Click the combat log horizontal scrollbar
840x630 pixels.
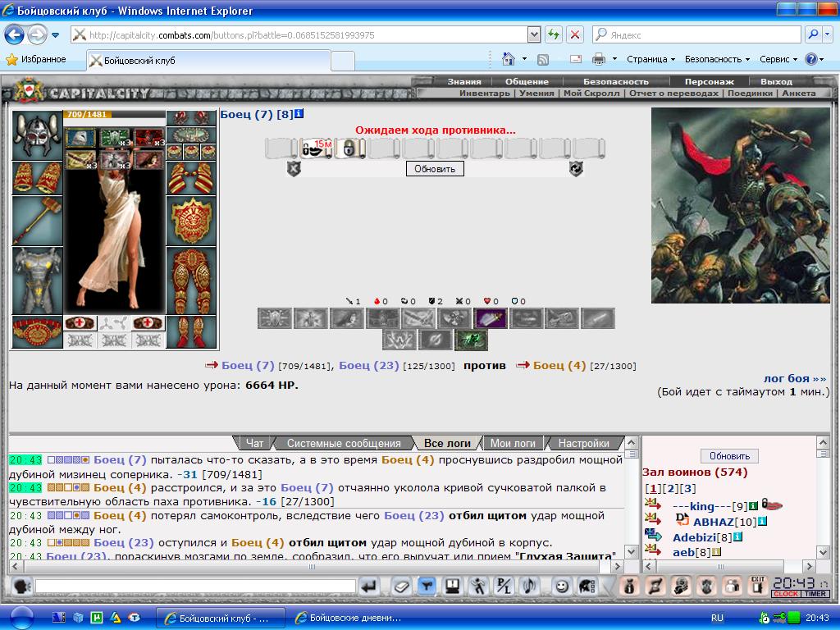pyautogui.click(x=316, y=566)
